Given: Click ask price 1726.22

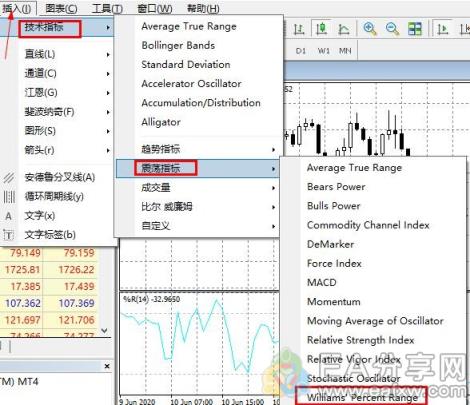Looking at the screenshot, I should (x=76, y=270).
